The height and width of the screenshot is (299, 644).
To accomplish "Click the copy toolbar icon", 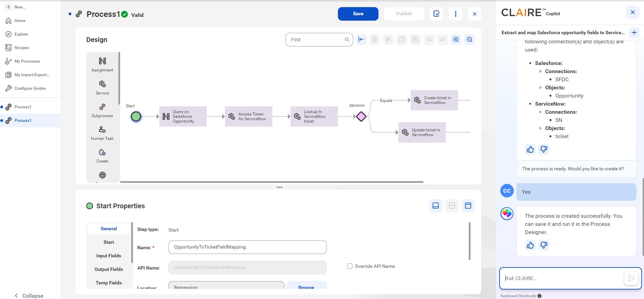I will 402,40.
